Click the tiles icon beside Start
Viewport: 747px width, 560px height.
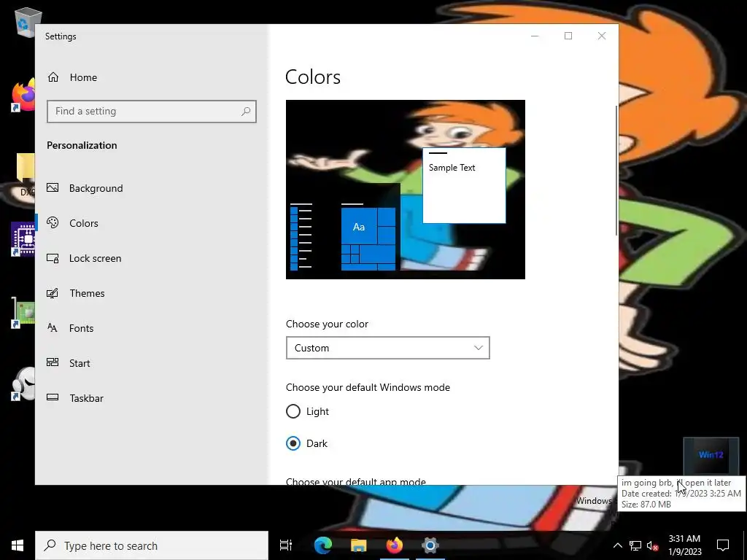(53, 362)
